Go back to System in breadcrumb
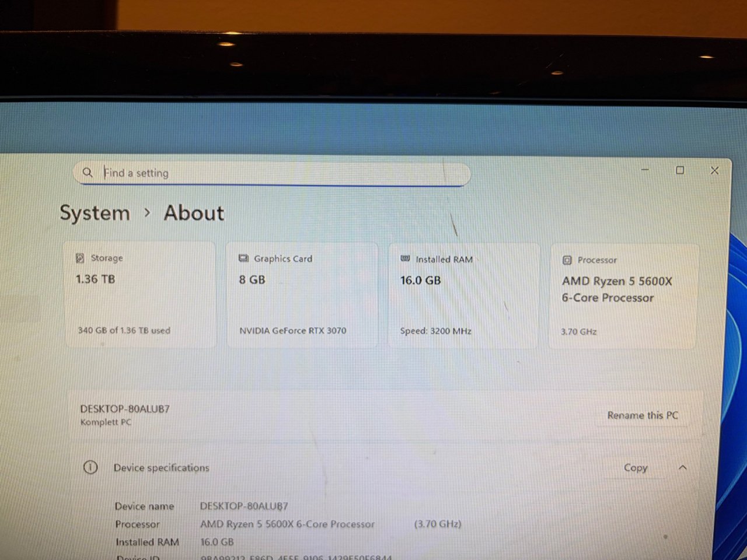 point(95,213)
